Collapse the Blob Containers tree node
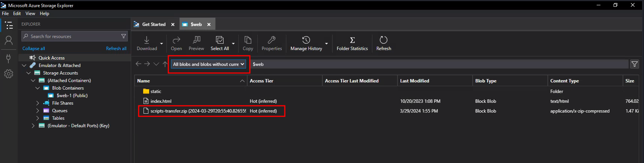The height and width of the screenshot is (163, 644). click(38, 88)
